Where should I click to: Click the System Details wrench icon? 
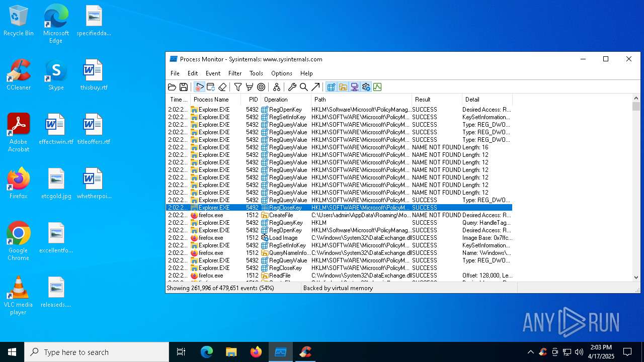pos(292,87)
